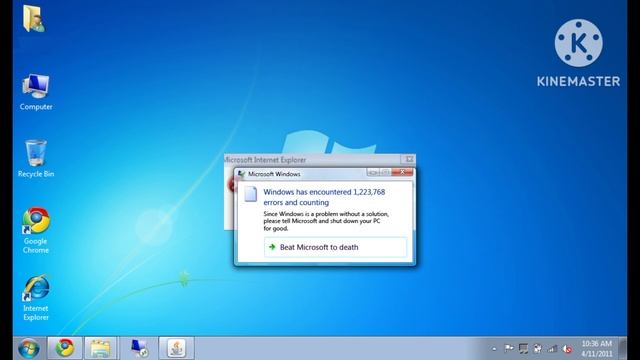Image resolution: width=640 pixels, height=360 pixels.
Task: Click the power plug tray icon
Action: (538, 349)
